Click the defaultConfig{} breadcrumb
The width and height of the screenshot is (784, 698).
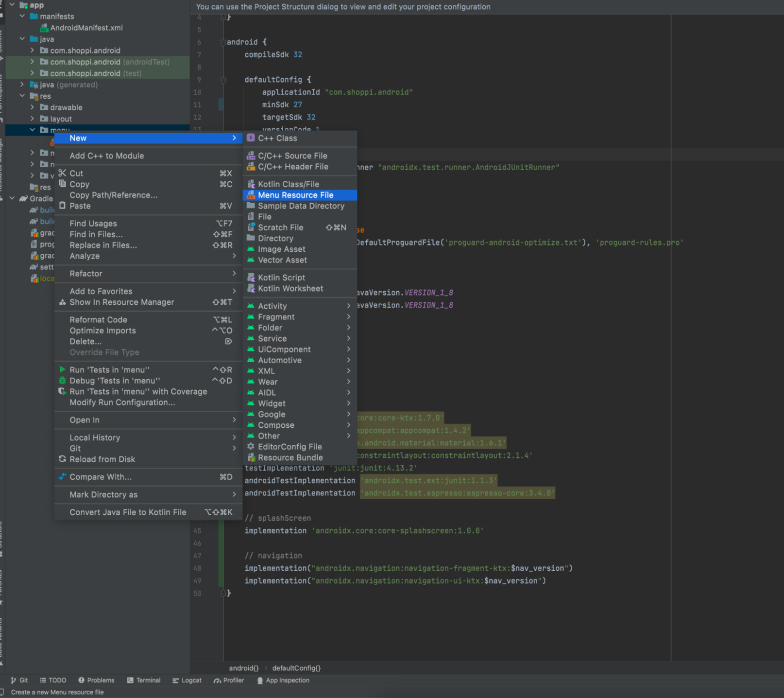296,668
